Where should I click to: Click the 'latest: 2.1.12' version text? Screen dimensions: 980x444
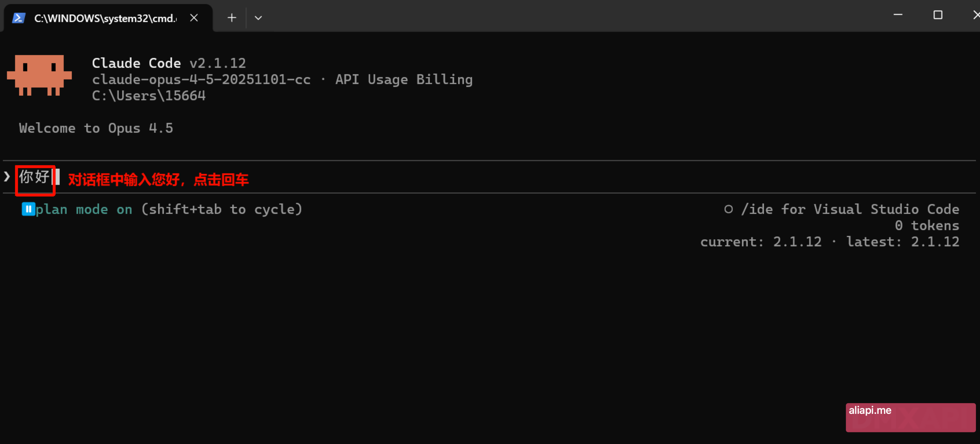click(x=903, y=242)
